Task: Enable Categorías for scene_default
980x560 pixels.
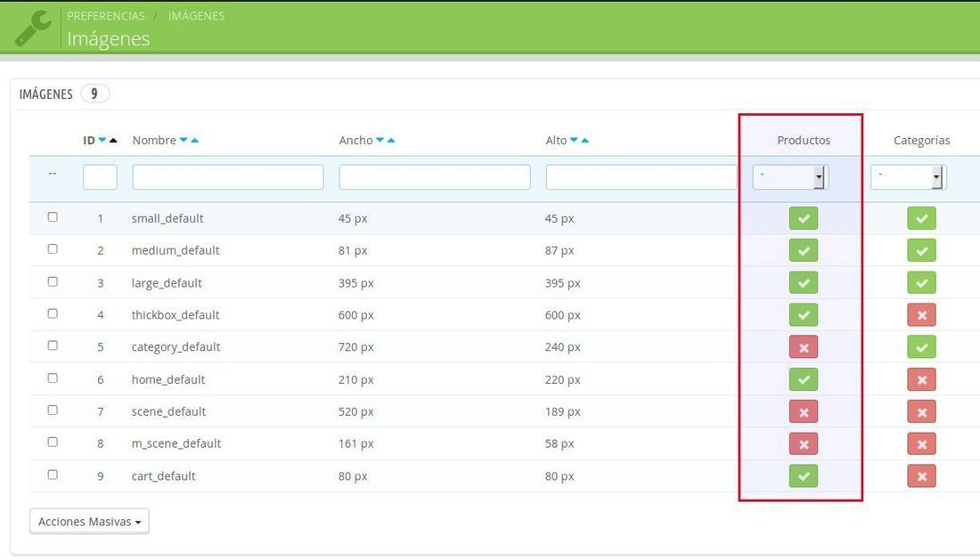Action: pyautogui.click(x=921, y=411)
